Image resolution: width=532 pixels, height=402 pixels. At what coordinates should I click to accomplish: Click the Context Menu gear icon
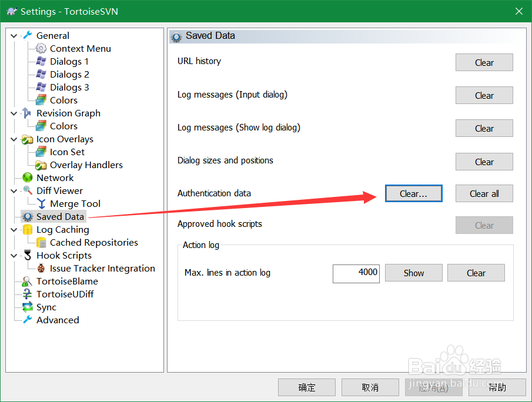pos(41,49)
